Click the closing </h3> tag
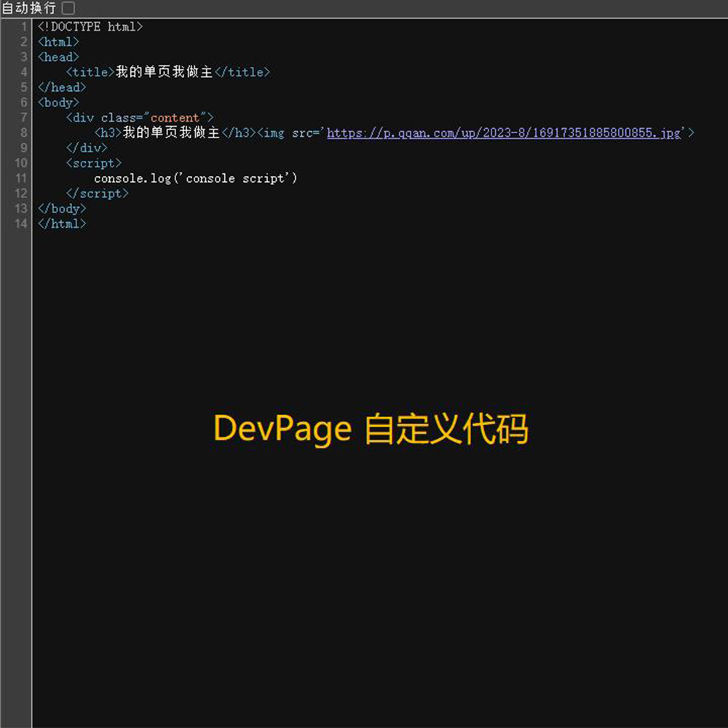Viewport: 728px width, 728px height. (239, 132)
